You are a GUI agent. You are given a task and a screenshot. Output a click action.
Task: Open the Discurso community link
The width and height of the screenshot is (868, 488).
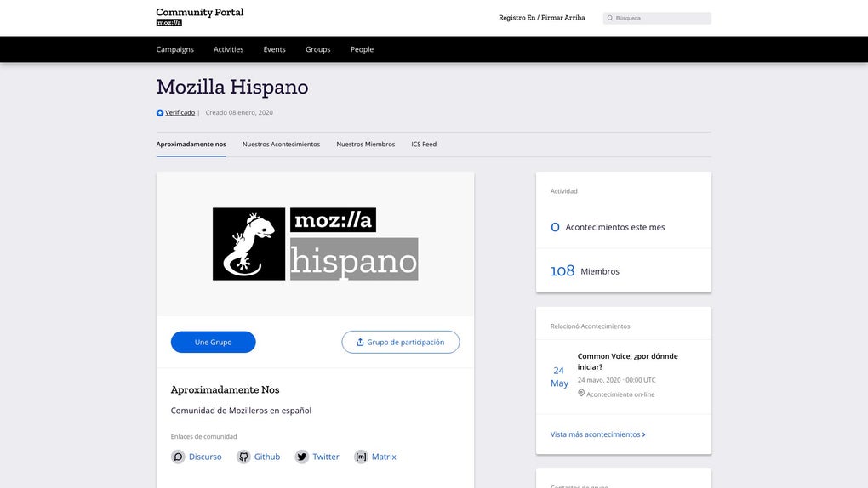pos(205,457)
